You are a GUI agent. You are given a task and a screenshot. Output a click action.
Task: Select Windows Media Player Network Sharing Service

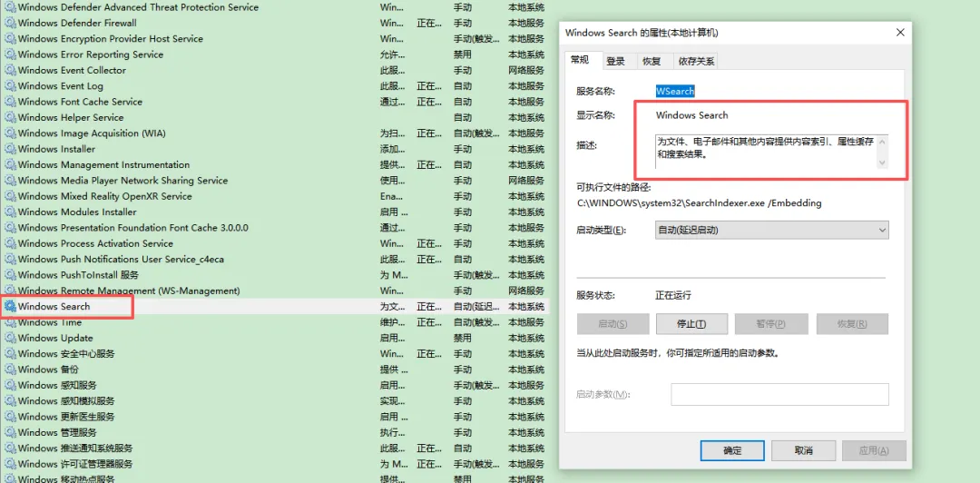[x=274, y=180]
